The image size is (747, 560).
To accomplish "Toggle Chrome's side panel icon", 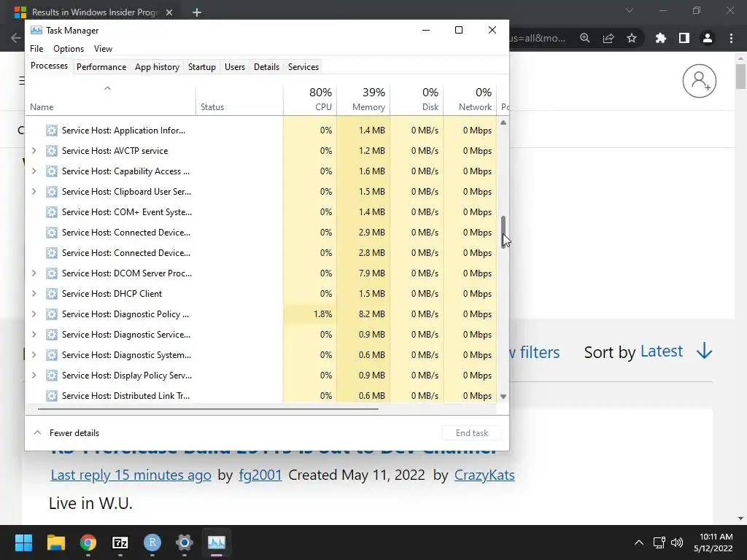I will pyautogui.click(x=684, y=38).
